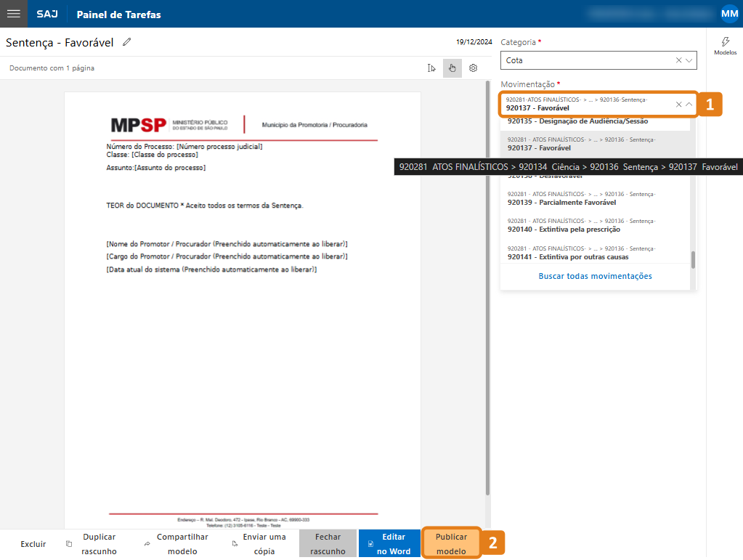Select the hand pan tool
Viewport: 743px width, 560px height.
tap(452, 68)
